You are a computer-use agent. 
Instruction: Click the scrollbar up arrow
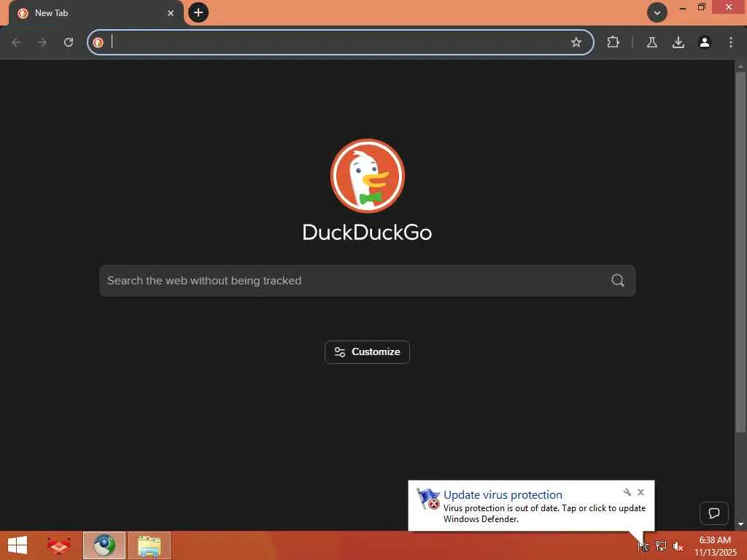pos(740,66)
